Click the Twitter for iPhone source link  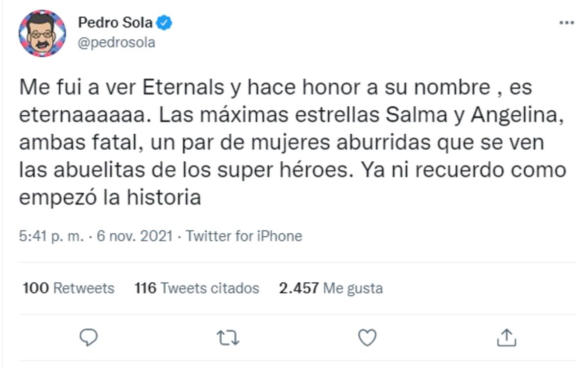244,236
